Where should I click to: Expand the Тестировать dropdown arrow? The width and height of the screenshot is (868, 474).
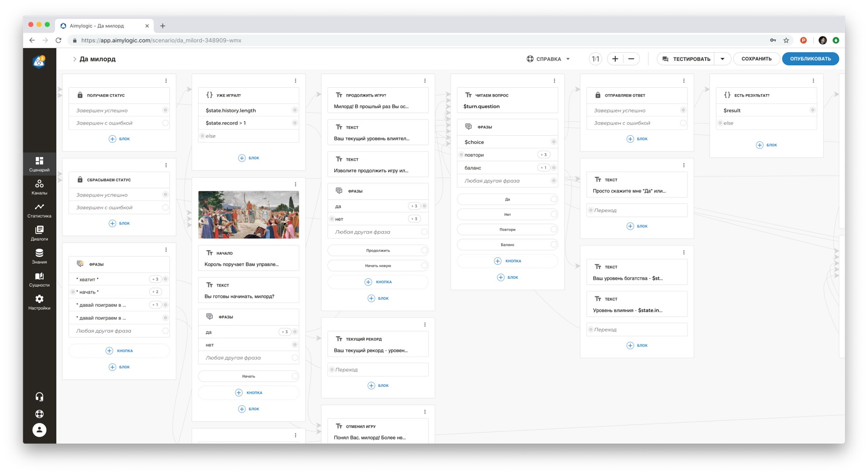click(722, 59)
